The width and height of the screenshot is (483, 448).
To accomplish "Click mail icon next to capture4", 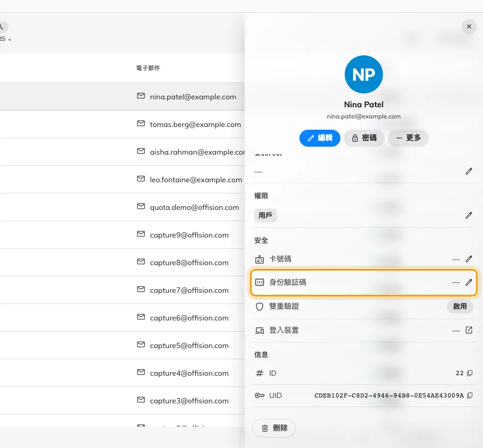I will tap(141, 372).
